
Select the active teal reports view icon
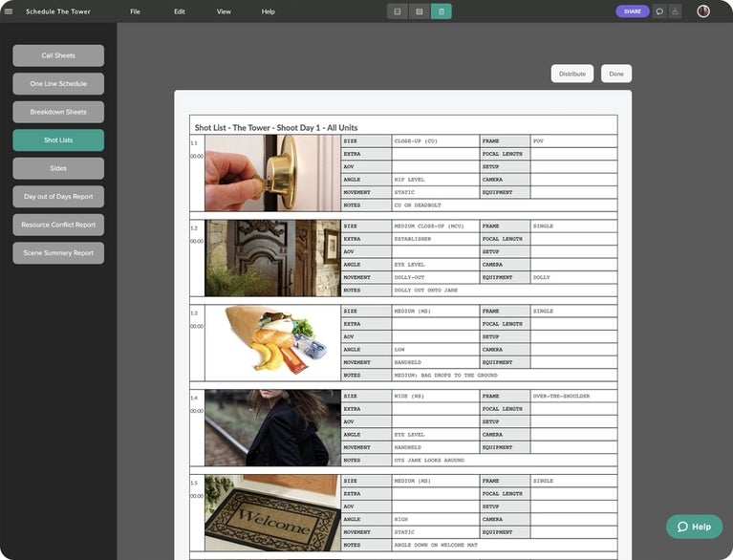click(x=442, y=11)
